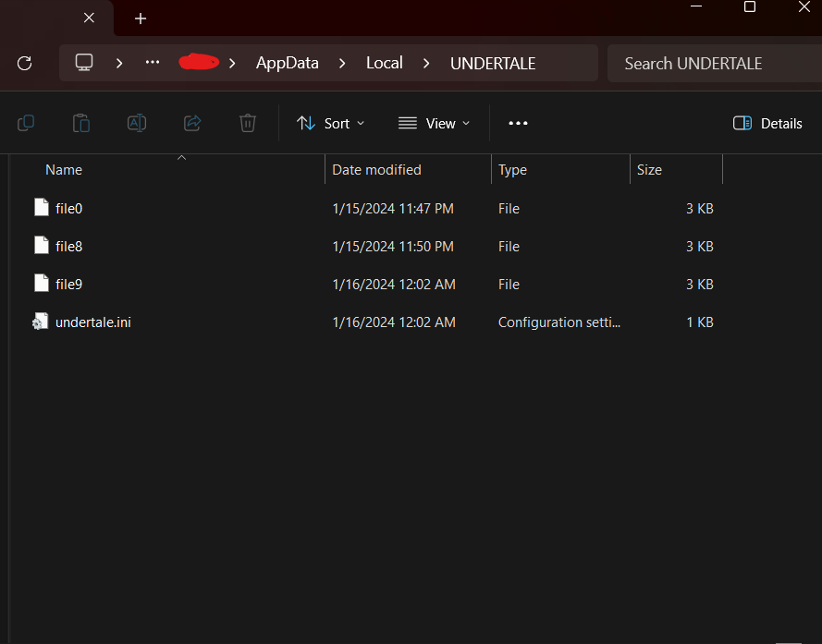Click file9's date 1/16/2024 12:02 AM
Image resolution: width=822 pixels, height=644 pixels.
click(x=394, y=284)
